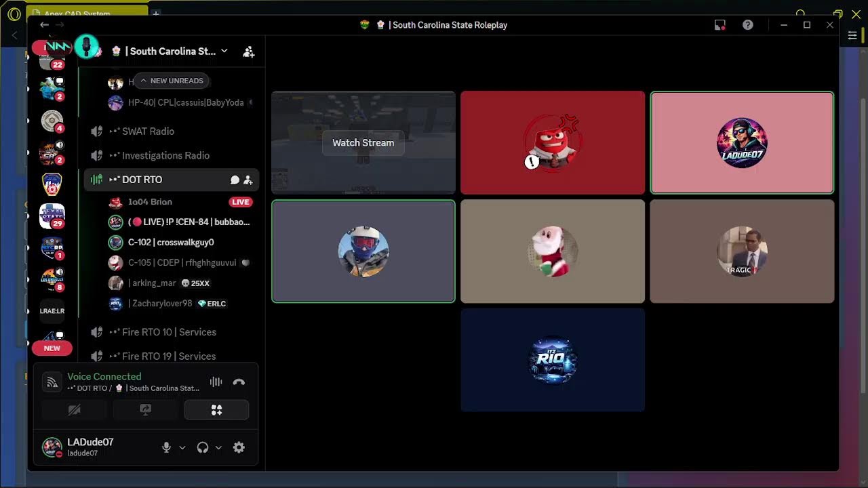
Task: Select user HP-40 CPL cassuis BabyYoda
Action: point(182,103)
